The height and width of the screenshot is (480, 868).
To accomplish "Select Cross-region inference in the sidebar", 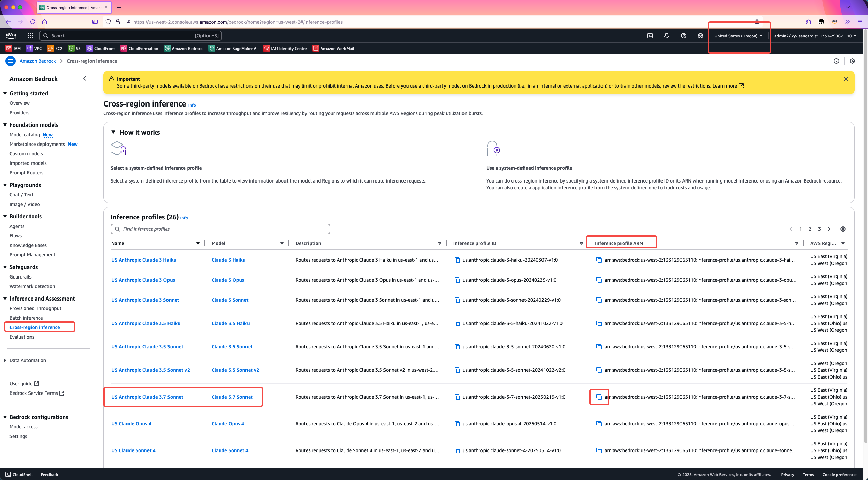I will point(35,327).
